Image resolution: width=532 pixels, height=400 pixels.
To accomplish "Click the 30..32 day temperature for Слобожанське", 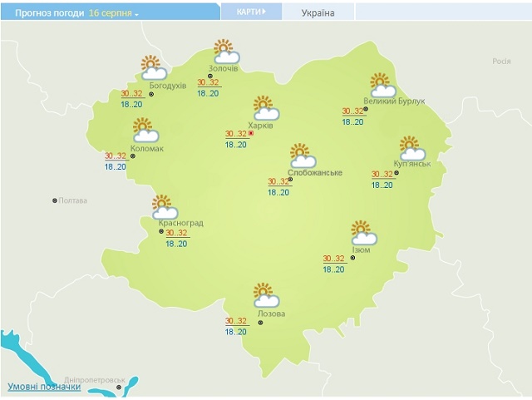I will click(x=278, y=181).
